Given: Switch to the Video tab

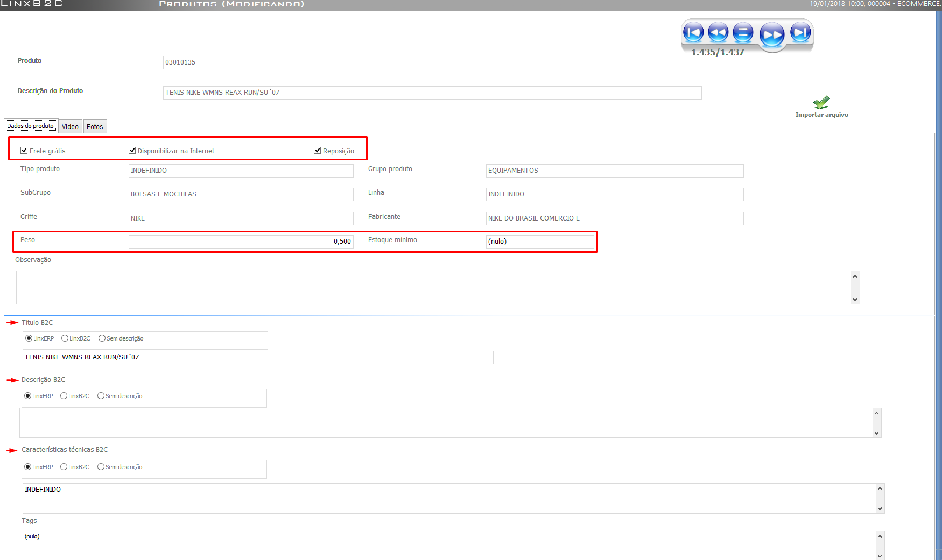Looking at the screenshot, I should coord(70,126).
